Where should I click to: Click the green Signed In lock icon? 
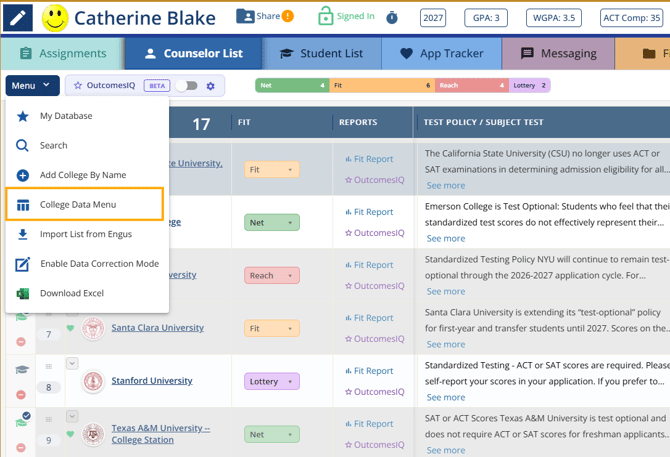pos(326,16)
